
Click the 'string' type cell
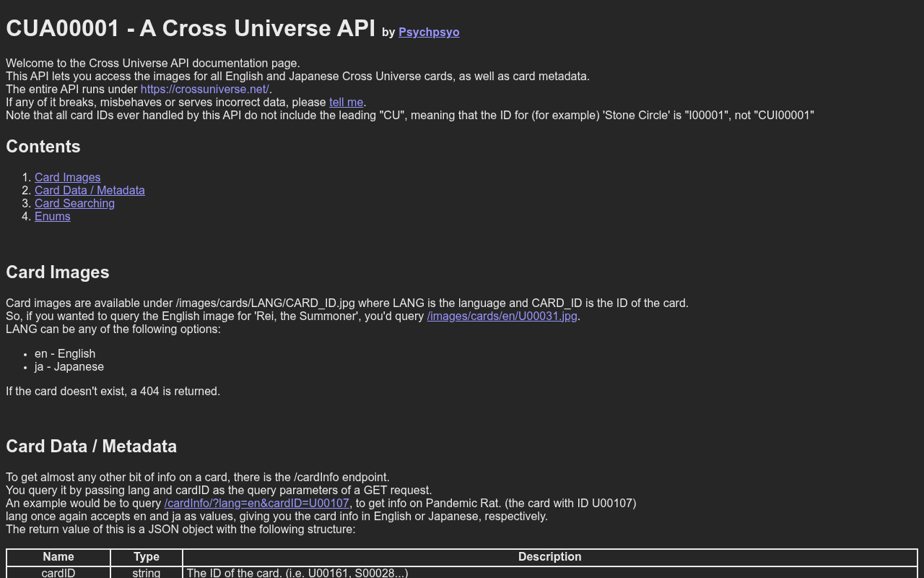pos(147,572)
